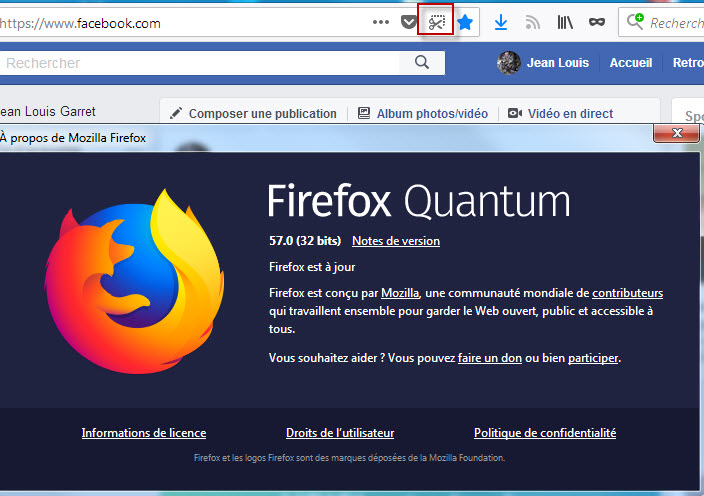The image size is (704, 496).
Task: Open Jean Louis profile link
Action: point(558,63)
